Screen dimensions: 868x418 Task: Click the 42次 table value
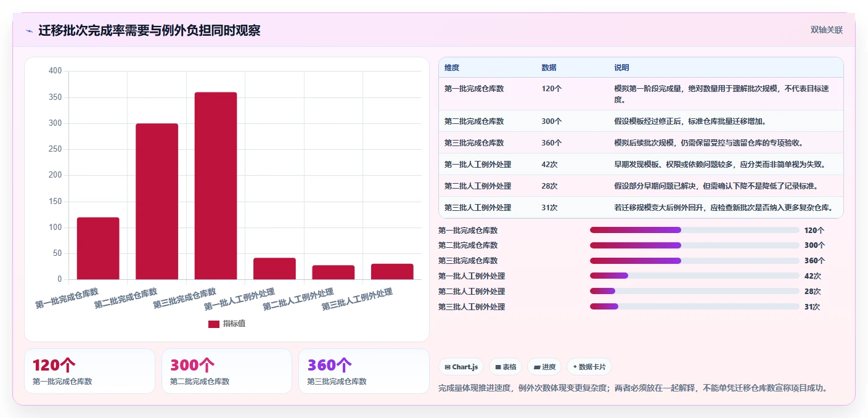click(549, 165)
